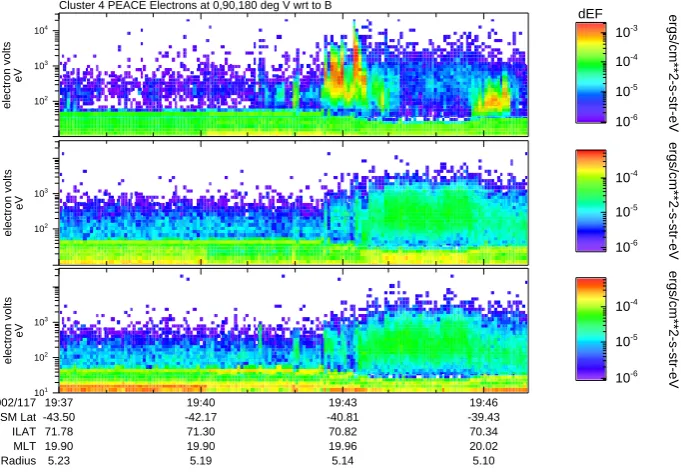Click the 'dEF' color bar heading
This screenshot has height=472, width=681.
[x=590, y=14]
